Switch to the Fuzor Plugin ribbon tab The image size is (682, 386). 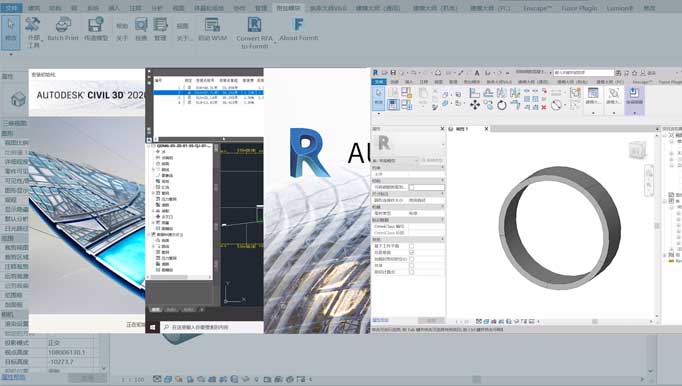(579, 8)
